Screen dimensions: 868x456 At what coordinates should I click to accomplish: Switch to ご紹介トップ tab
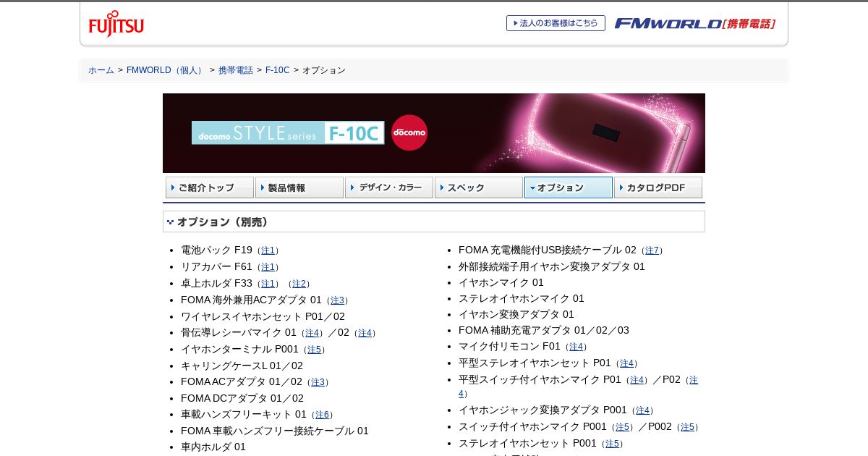pos(210,187)
